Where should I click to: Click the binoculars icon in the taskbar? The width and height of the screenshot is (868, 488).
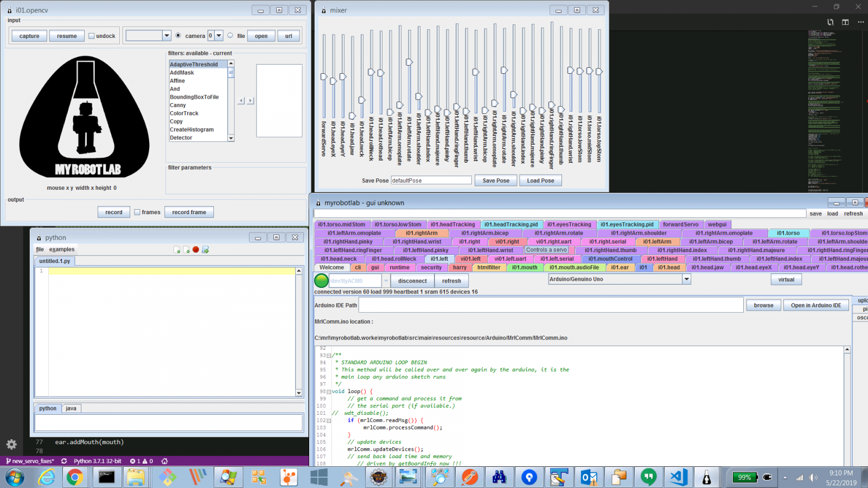pos(499,477)
